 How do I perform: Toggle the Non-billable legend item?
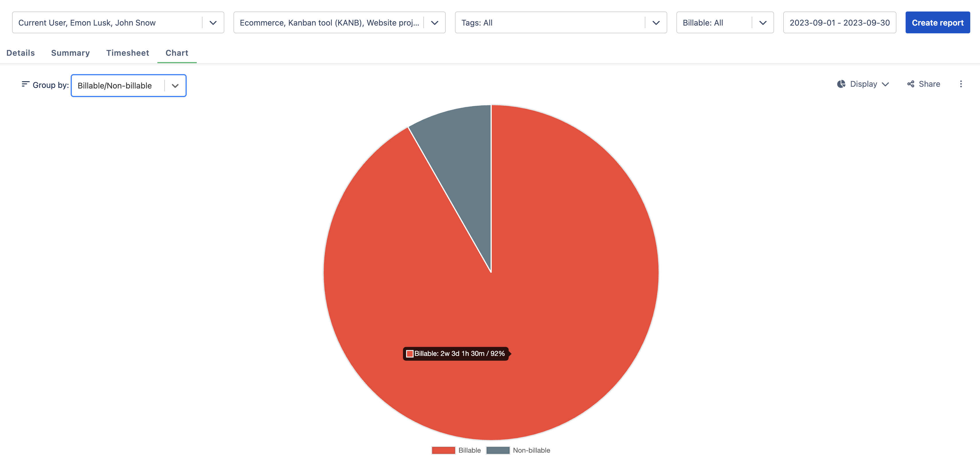pos(518,450)
